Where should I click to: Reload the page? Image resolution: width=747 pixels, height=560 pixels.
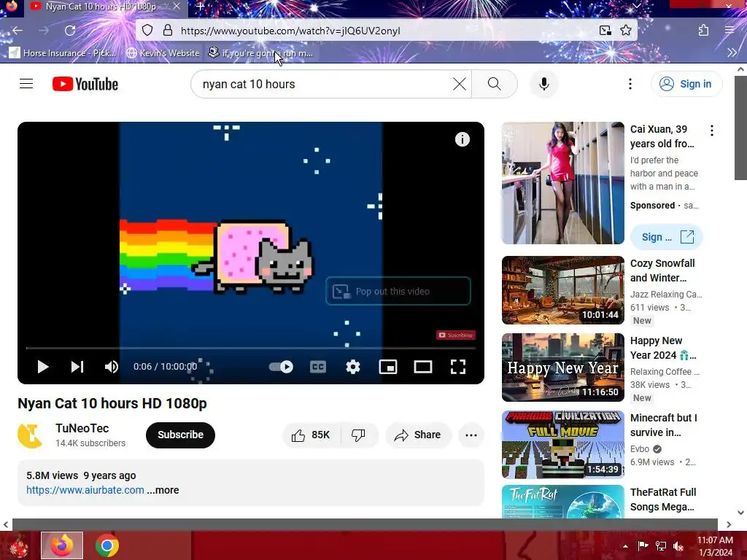pos(70,31)
